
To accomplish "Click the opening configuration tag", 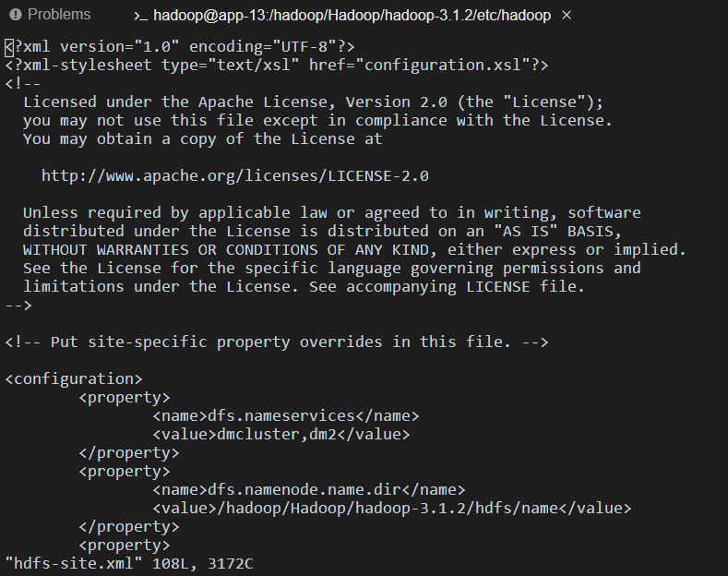I will [x=74, y=379].
